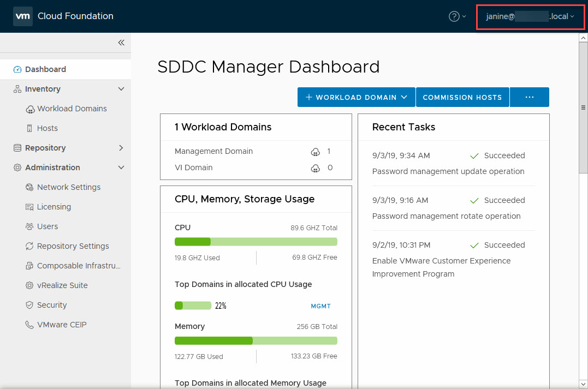Open Network Settings page
This screenshot has width=588, height=389.
click(69, 187)
